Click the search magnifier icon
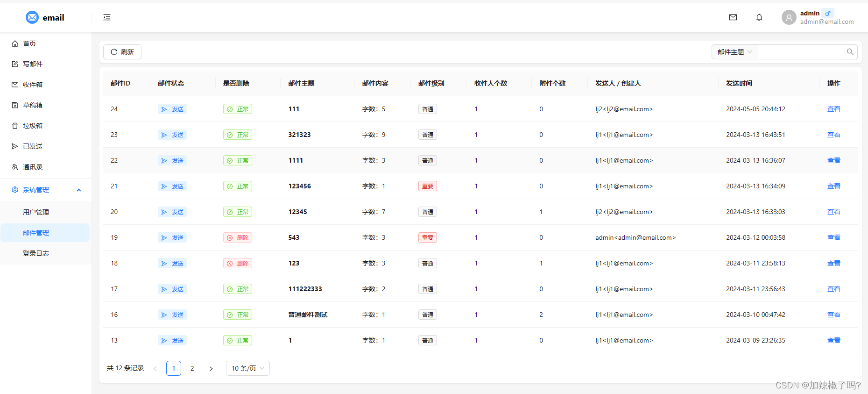 pyautogui.click(x=850, y=52)
